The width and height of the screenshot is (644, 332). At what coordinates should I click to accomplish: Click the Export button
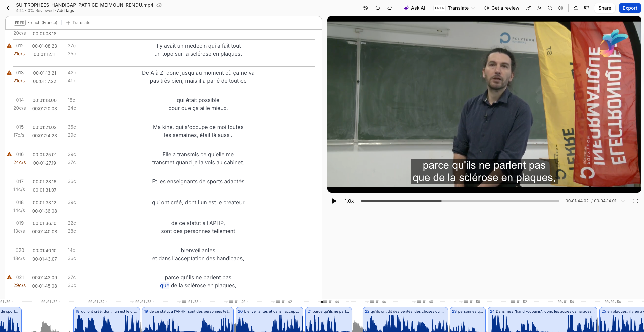pos(630,8)
